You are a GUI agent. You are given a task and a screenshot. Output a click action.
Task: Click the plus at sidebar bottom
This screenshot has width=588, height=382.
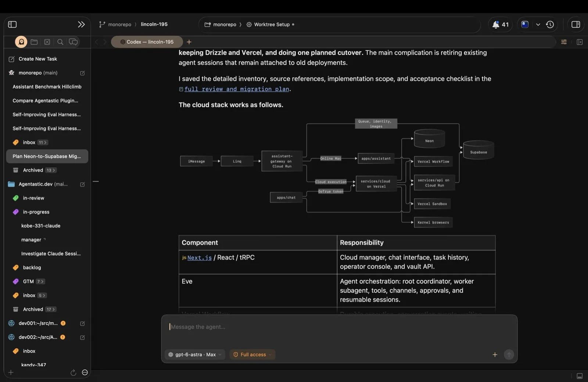click(x=11, y=372)
